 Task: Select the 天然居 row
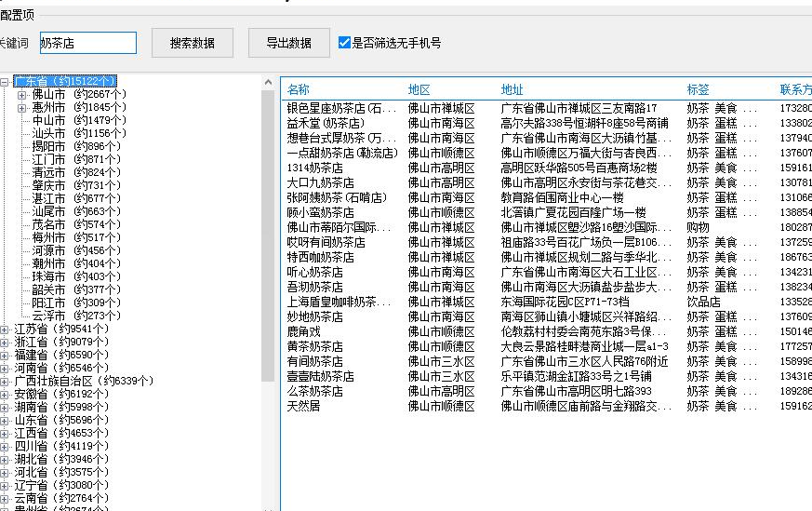[x=546, y=406]
